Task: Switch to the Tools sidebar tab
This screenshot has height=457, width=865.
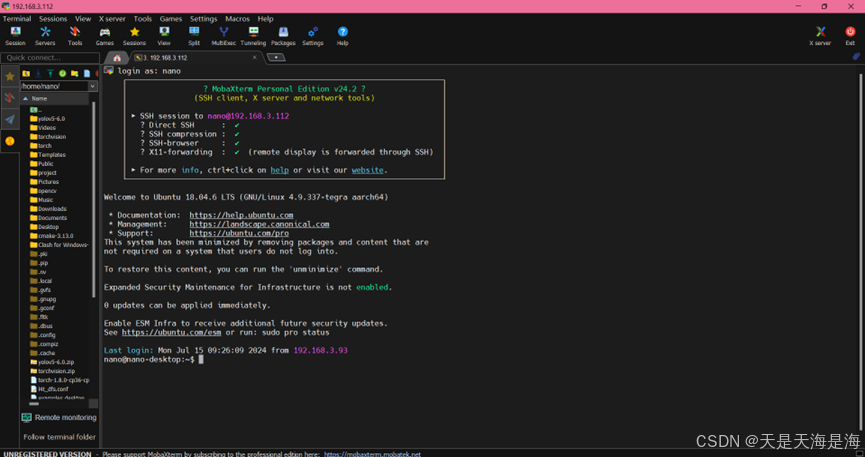Action: coord(10,98)
